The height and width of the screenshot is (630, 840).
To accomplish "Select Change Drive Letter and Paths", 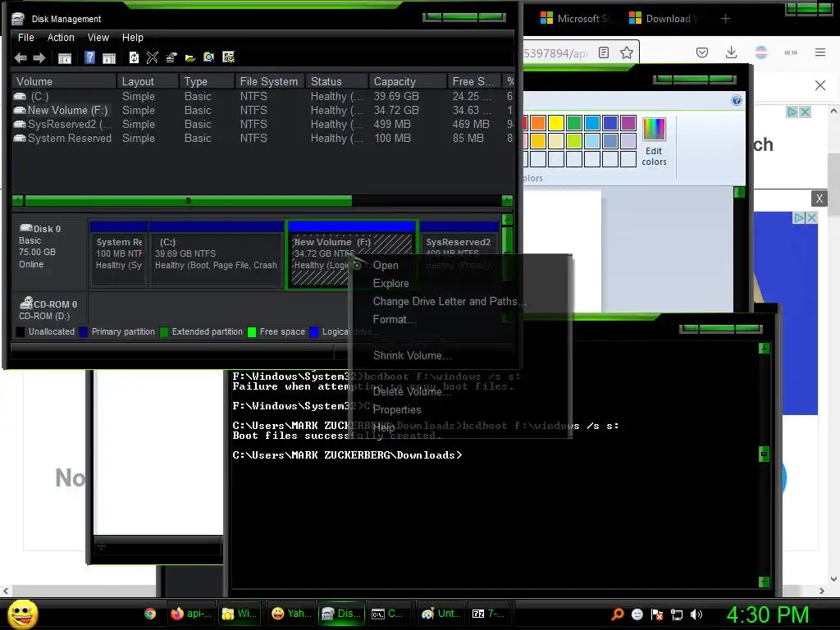I will point(450,302).
